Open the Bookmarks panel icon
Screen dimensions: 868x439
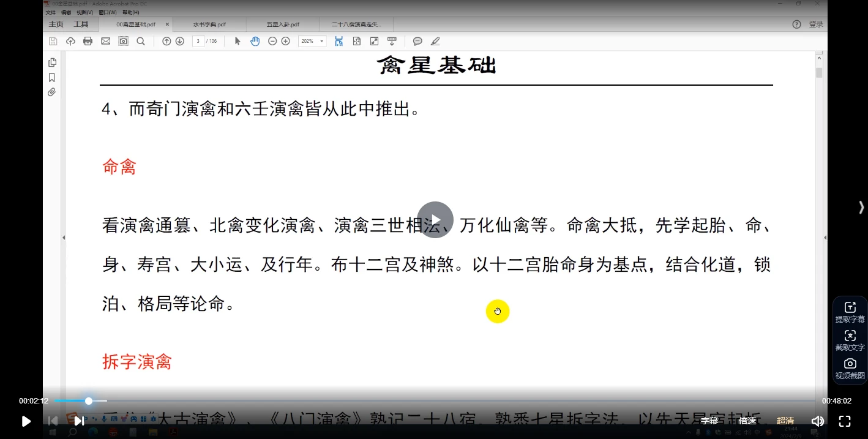click(x=52, y=77)
